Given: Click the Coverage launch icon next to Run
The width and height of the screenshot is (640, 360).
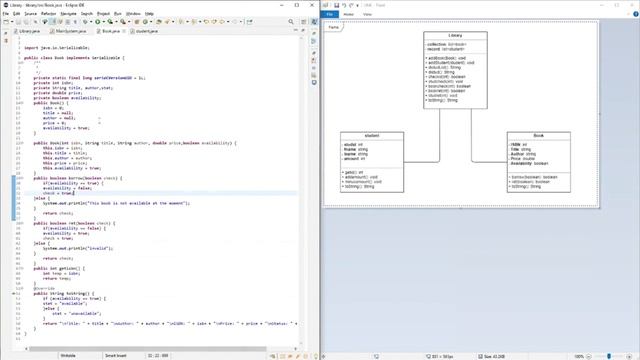Looking at the screenshot, I should (110, 22).
